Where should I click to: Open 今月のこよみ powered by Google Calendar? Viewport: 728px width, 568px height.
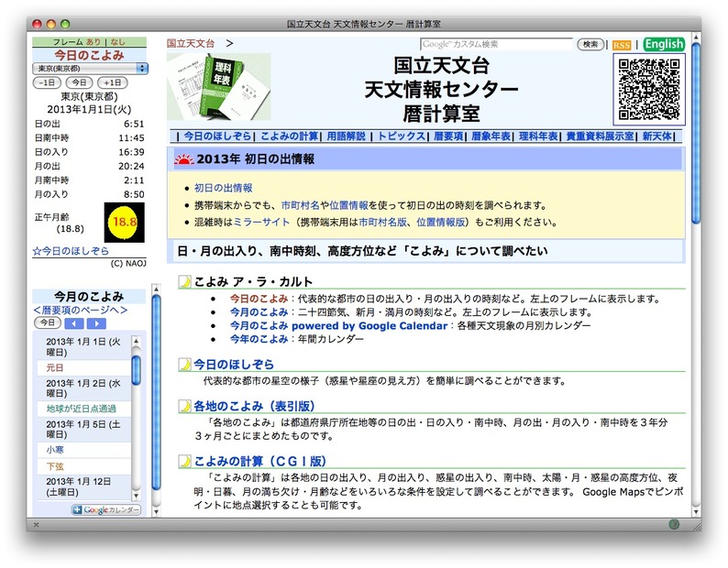click(339, 326)
